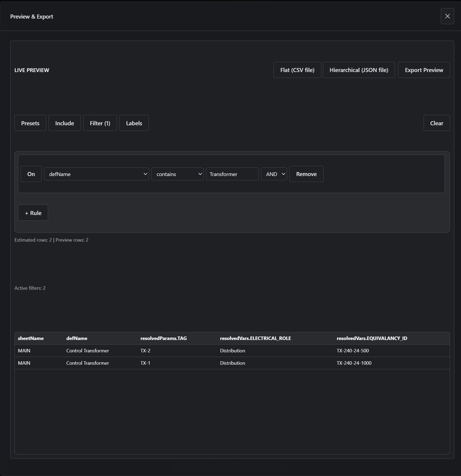
Task: Add a new filter with + Rule
Action: [x=33, y=213]
